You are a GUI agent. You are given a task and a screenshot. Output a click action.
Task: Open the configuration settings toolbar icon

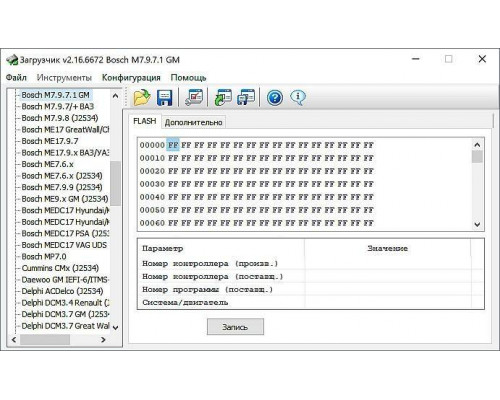[x=194, y=98]
